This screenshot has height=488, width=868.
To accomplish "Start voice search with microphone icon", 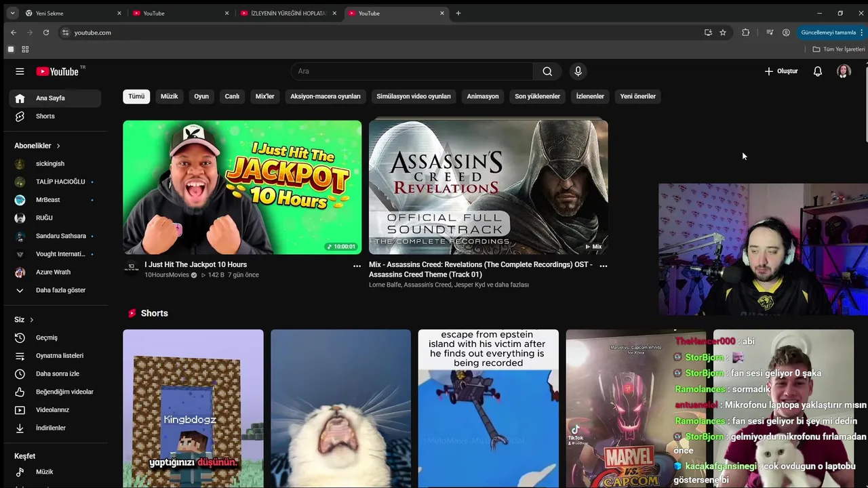I will point(578,71).
